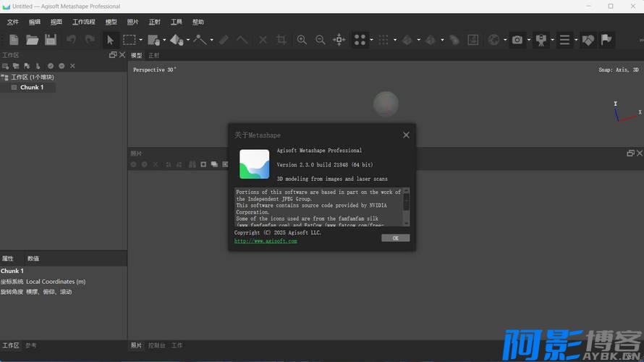Open the camera display dropdown arrow

coord(528,41)
